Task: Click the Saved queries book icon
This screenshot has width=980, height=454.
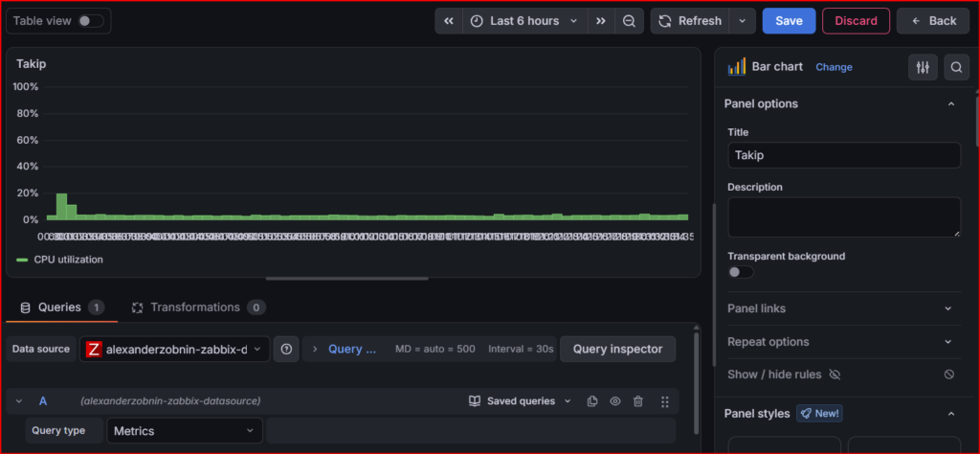Action: pos(475,401)
